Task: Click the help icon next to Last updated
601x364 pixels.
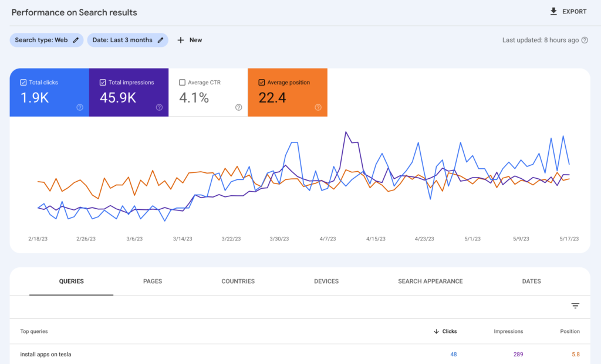Action: (585, 40)
